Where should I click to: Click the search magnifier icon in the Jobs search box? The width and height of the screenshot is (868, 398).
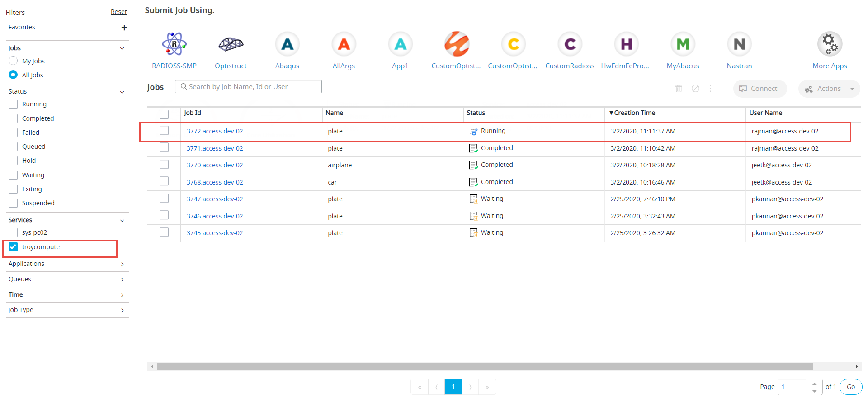184,86
